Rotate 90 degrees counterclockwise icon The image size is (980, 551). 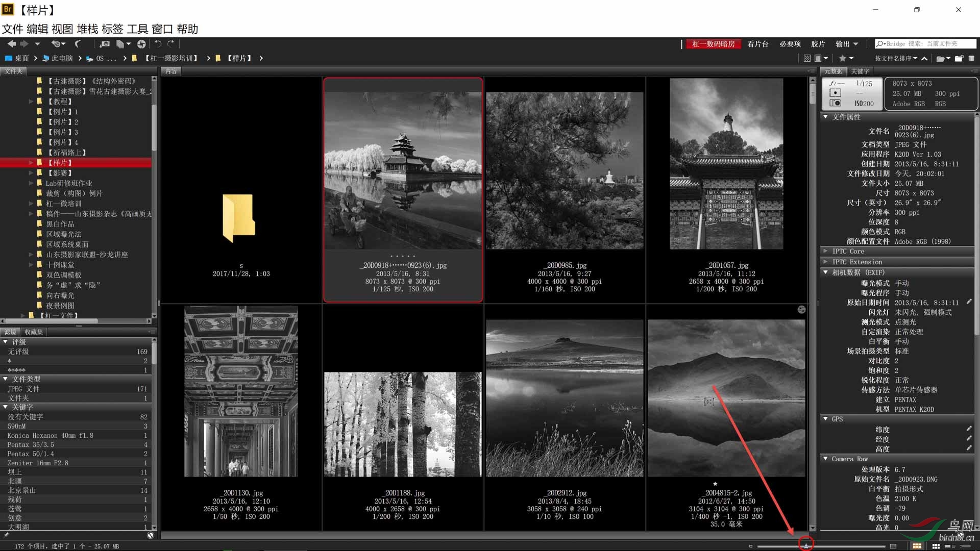coord(158,44)
